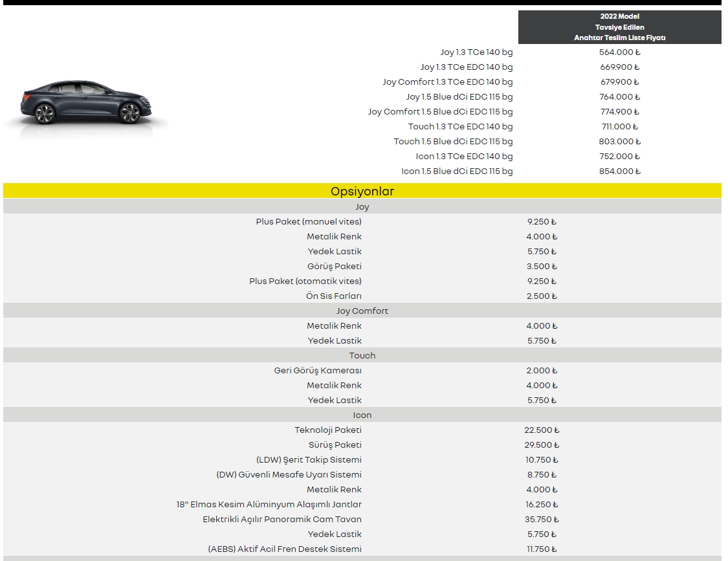Viewport: 728px width, 561px height.
Task: Select (AEBS) Aktif Acil Fren Destek Sistemi
Action: 285,549
